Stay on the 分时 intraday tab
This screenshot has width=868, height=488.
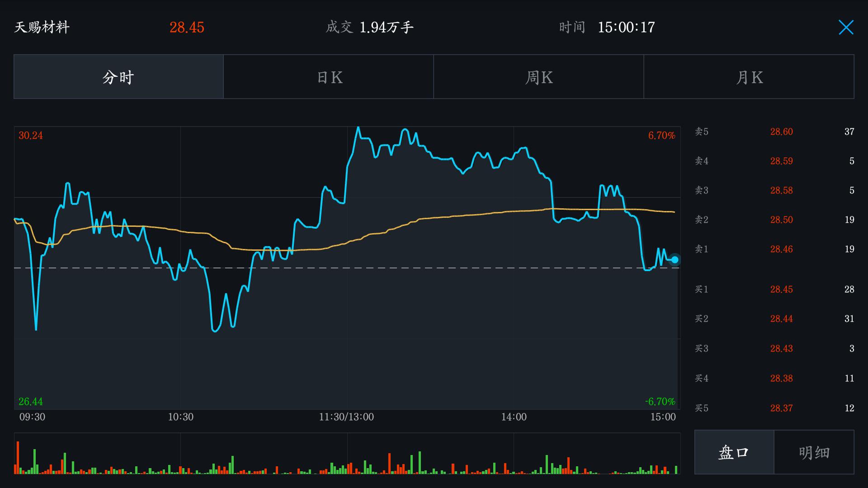tap(118, 77)
